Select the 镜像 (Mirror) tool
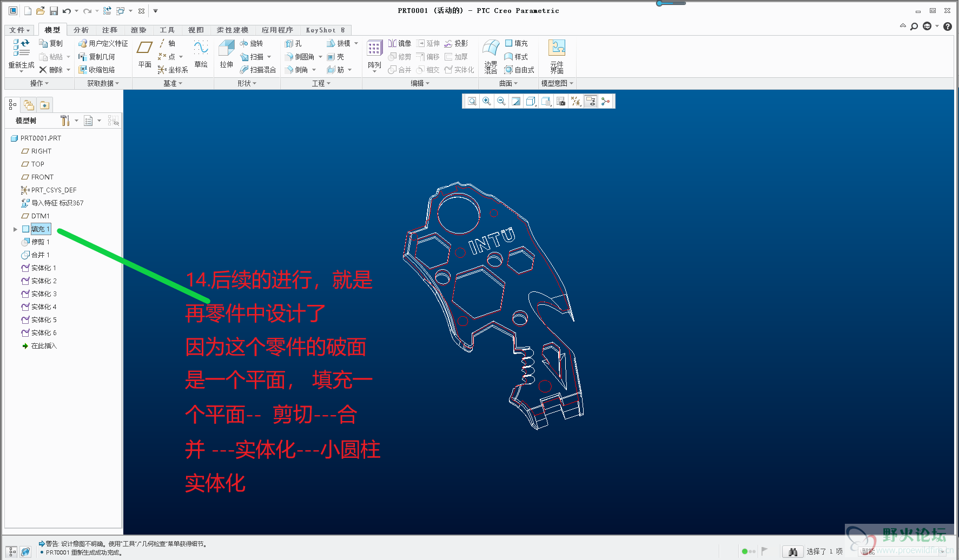 400,43
